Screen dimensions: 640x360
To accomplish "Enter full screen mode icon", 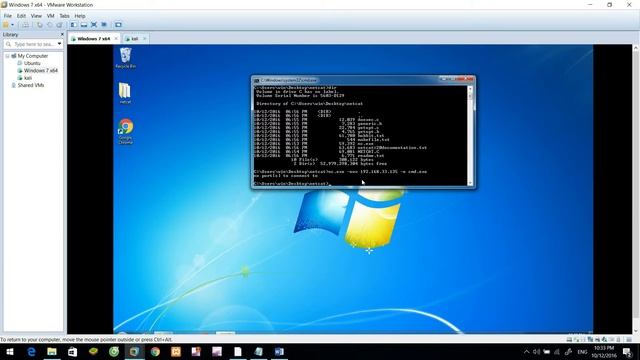I will 94,25.
